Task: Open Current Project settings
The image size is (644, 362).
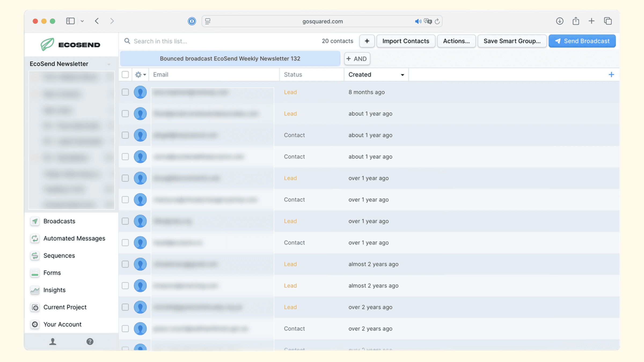Action: click(x=65, y=307)
